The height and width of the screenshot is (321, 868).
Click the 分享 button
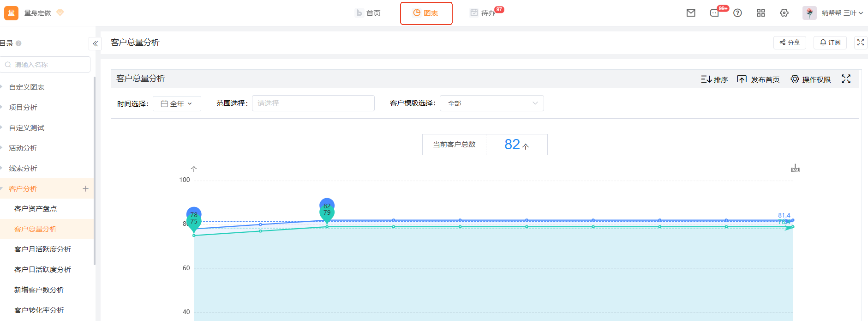pos(790,42)
